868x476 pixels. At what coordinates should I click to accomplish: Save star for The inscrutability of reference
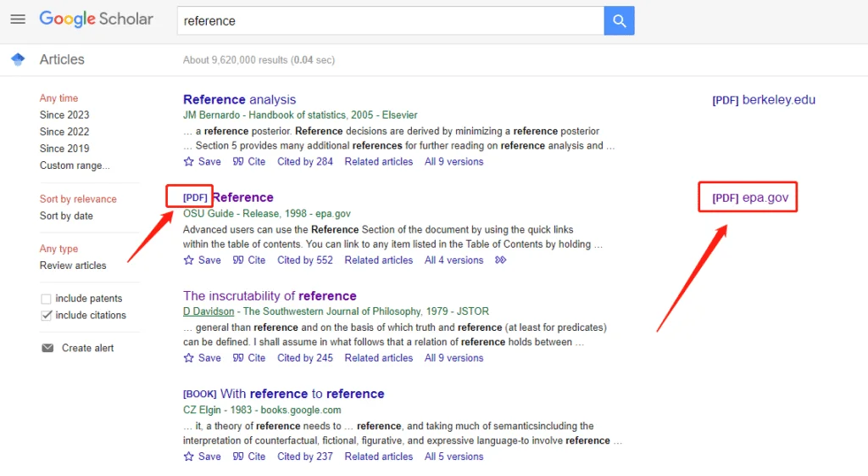tap(189, 358)
